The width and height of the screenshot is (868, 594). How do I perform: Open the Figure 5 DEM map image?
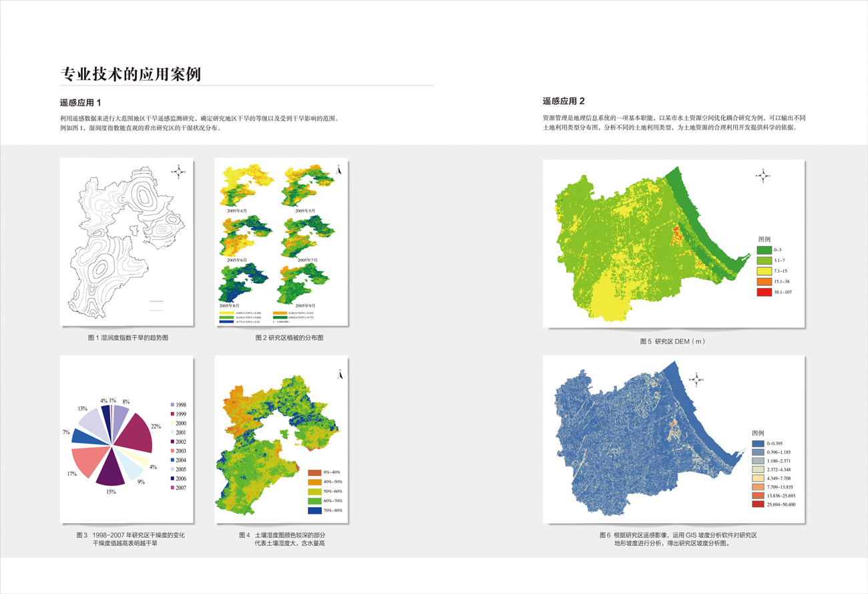pos(674,244)
